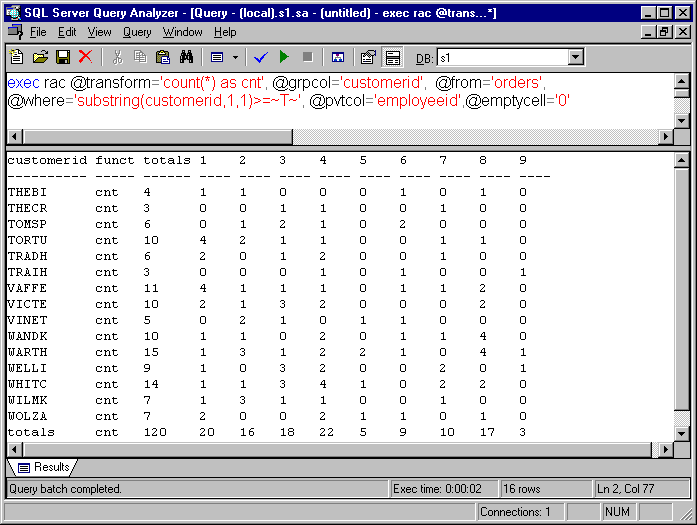The image size is (697, 525).
Task: Click the query editor horizontal scrollbar right arrow
Action: 665,136
